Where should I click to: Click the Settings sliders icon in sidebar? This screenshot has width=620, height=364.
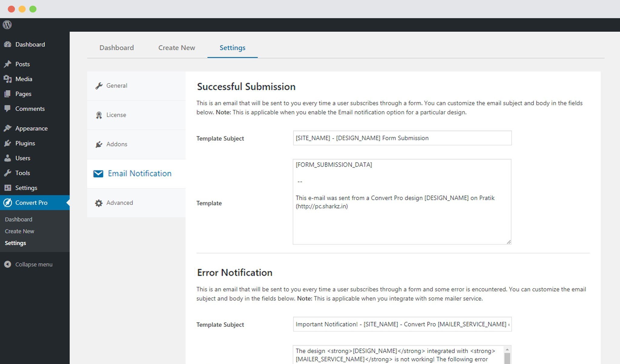pyautogui.click(x=8, y=188)
